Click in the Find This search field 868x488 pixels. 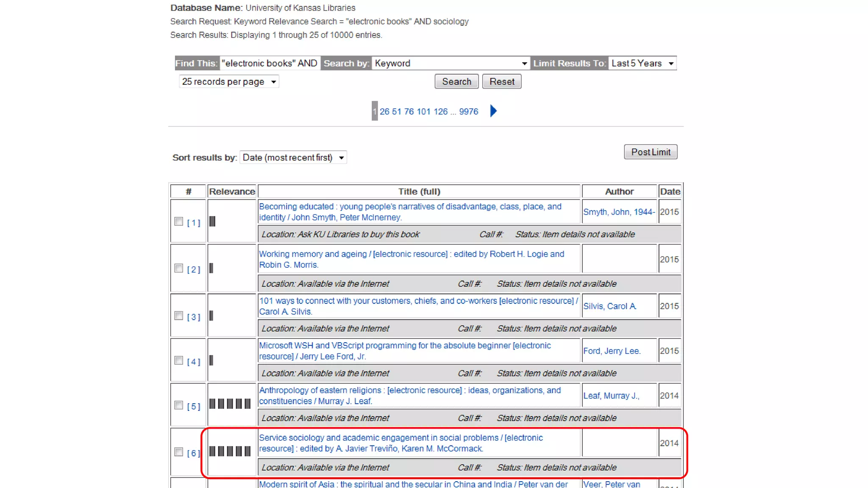(x=270, y=63)
